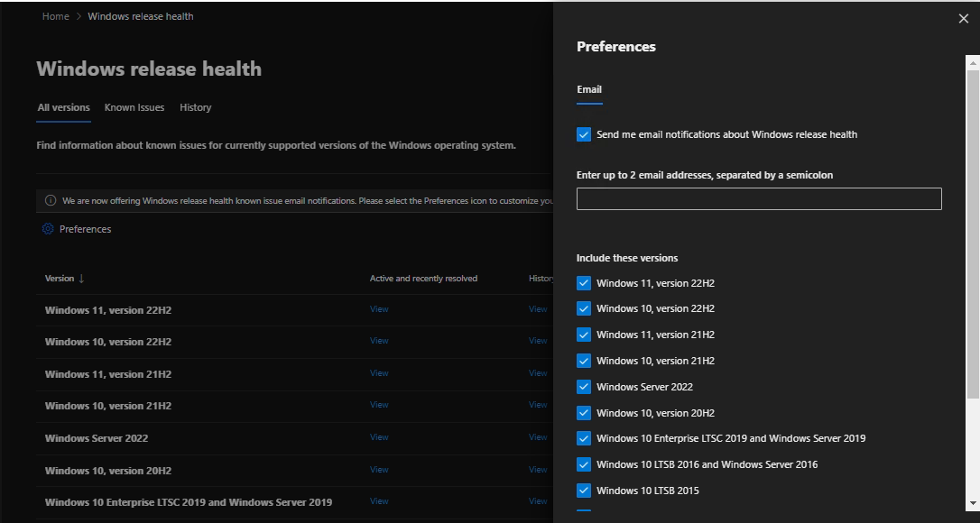Click Version column header
Viewport: 980px width, 523px height.
pyautogui.click(x=60, y=279)
